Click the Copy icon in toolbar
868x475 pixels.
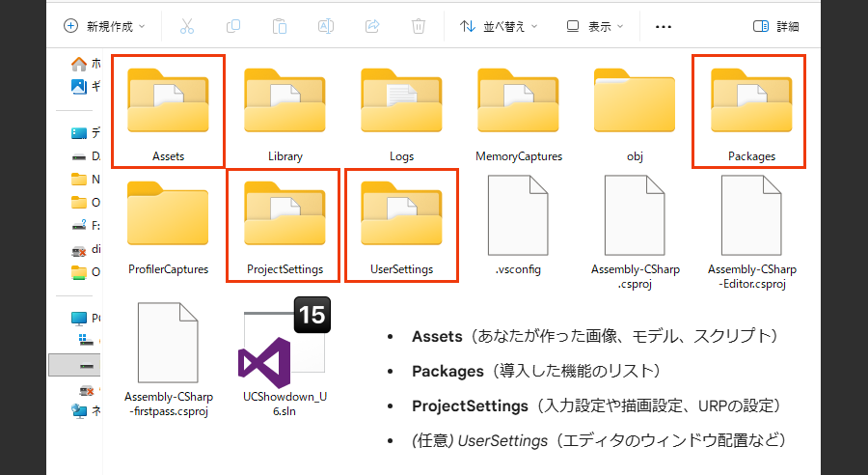(x=233, y=26)
